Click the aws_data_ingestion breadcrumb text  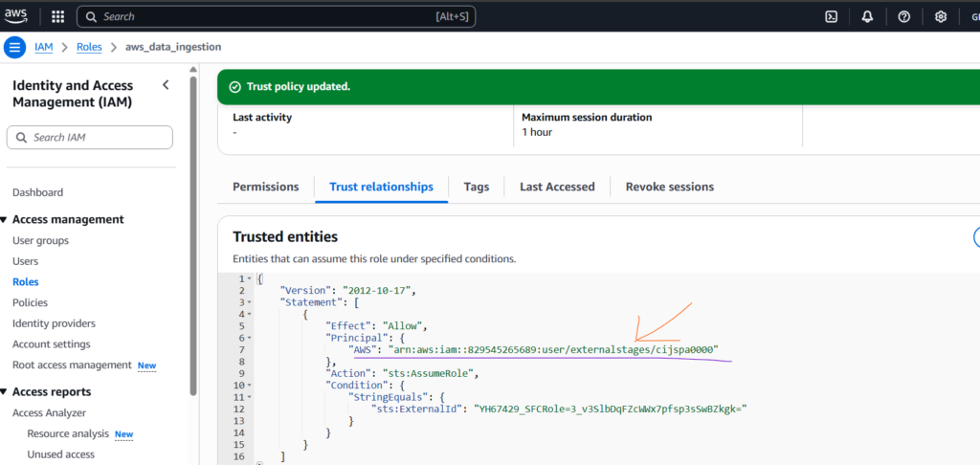(173, 47)
